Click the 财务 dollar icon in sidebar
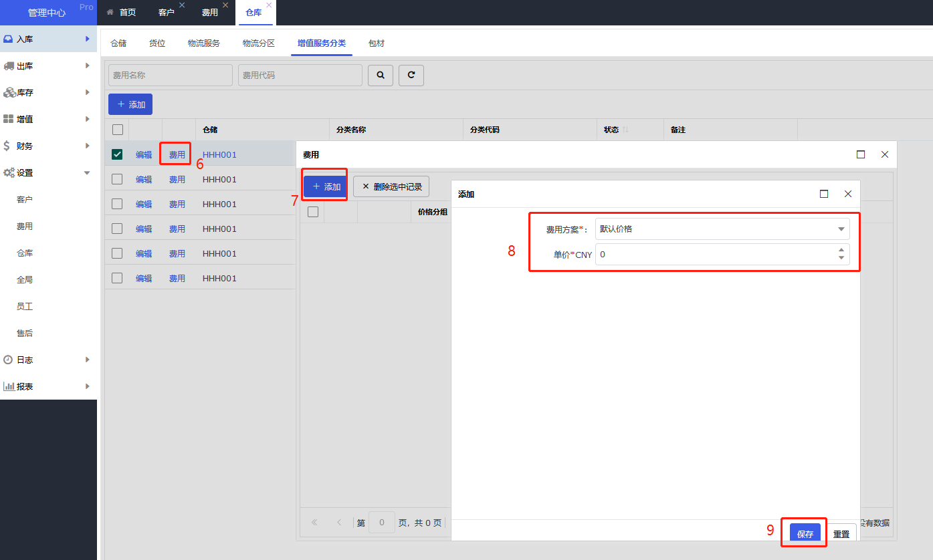Screen dimensions: 933x560 pos(7,146)
